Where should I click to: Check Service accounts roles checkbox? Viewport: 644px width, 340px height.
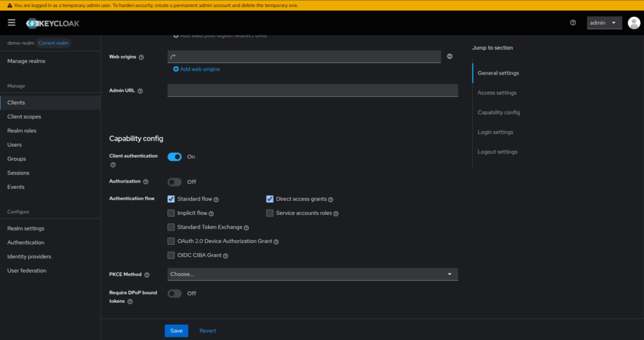[270, 213]
